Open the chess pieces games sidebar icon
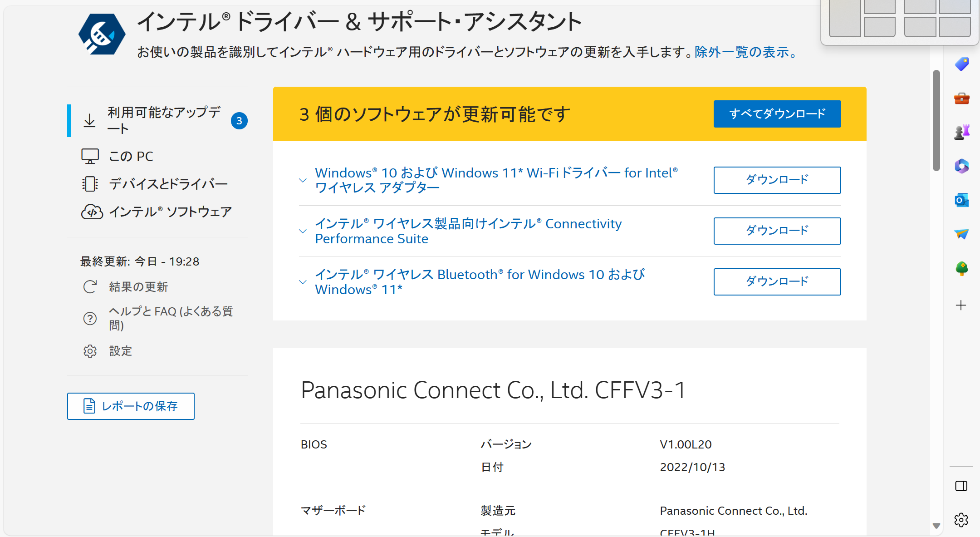The image size is (980, 537). [x=961, y=132]
